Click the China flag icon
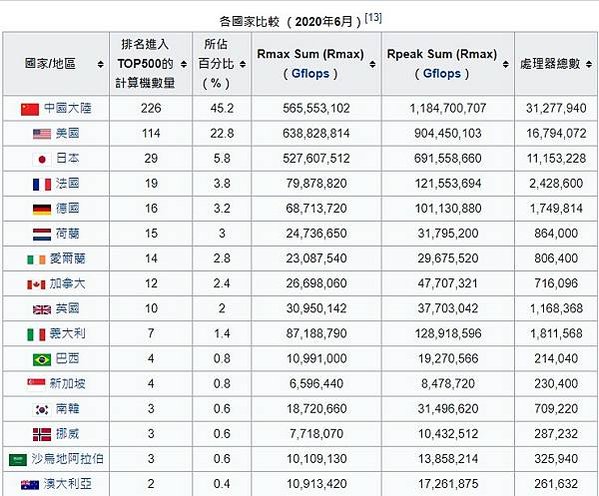The height and width of the screenshot is (496, 599). (x=30, y=109)
